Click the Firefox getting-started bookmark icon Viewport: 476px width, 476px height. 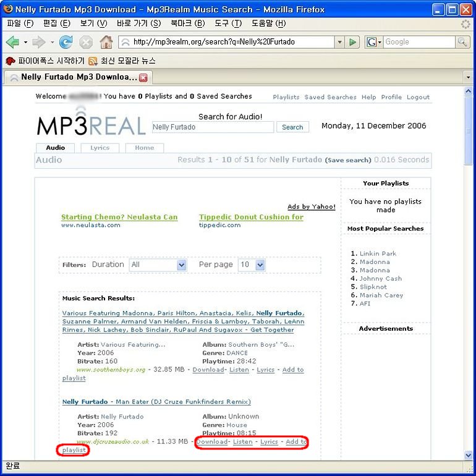pos(11,61)
